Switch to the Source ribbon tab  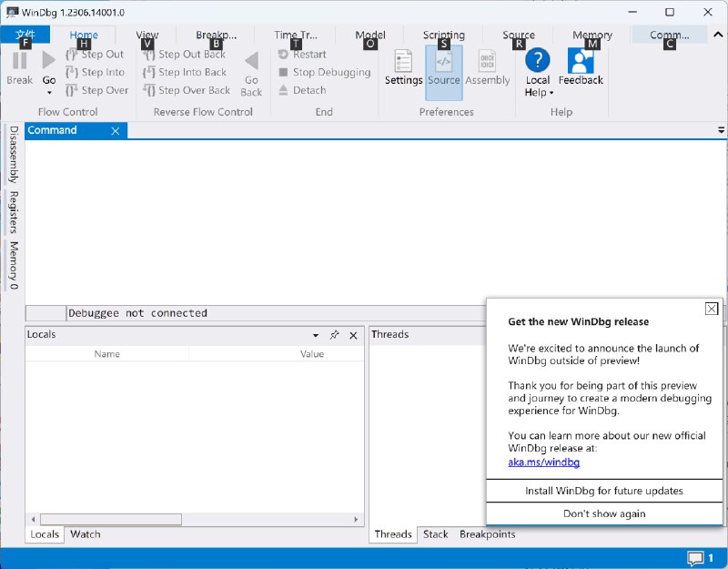(x=518, y=35)
